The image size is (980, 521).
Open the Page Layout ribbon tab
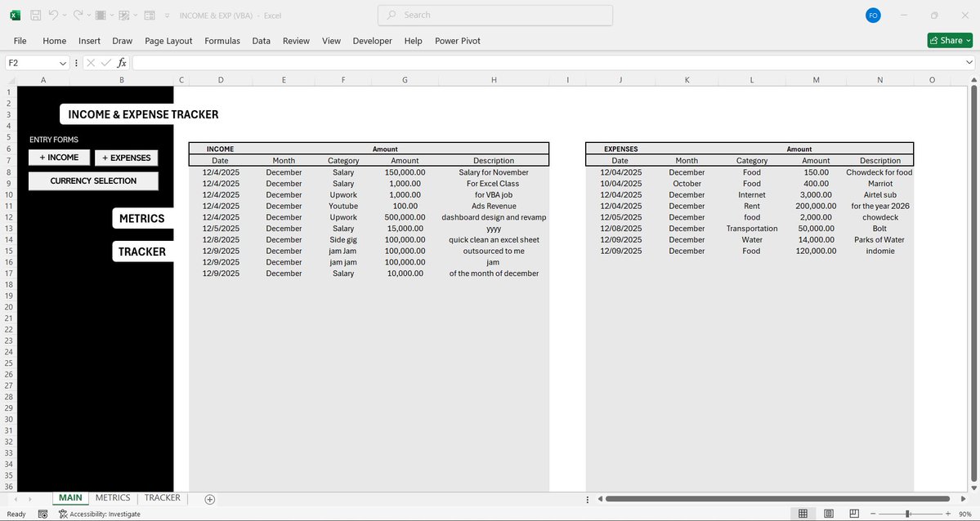click(168, 41)
